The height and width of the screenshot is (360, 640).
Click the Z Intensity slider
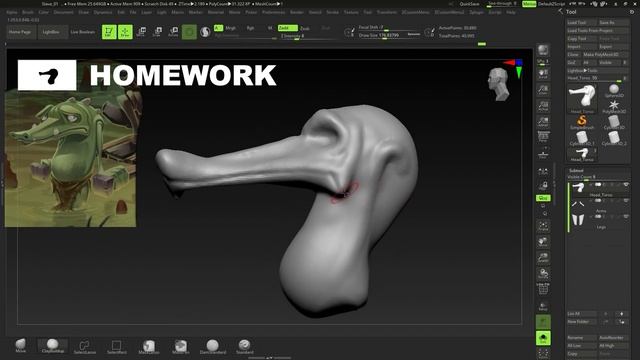pyautogui.click(x=307, y=36)
